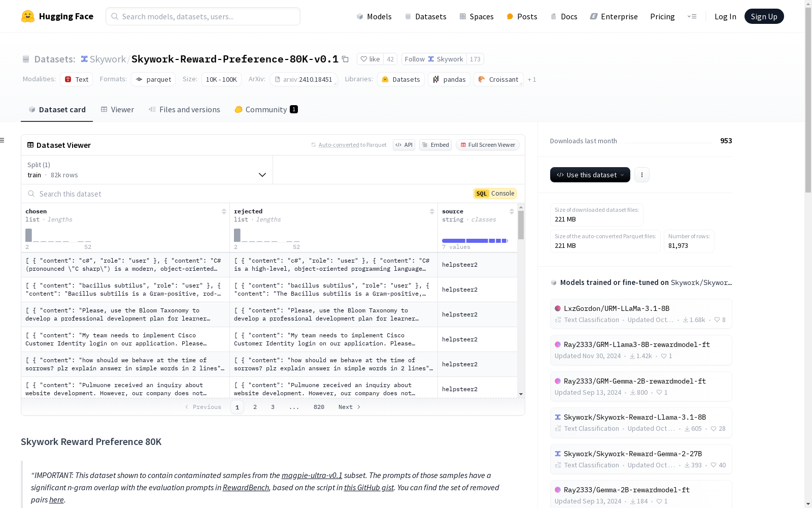
Task: Open Ray2333/GRM-Llama3-8B-rewardmodel-ft model
Action: (641, 350)
